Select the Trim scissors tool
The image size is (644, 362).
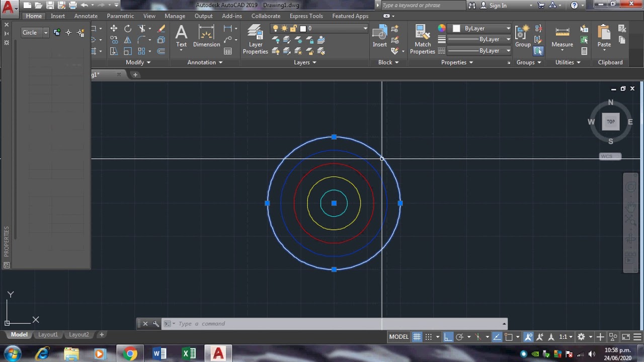pyautogui.click(x=142, y=29)
